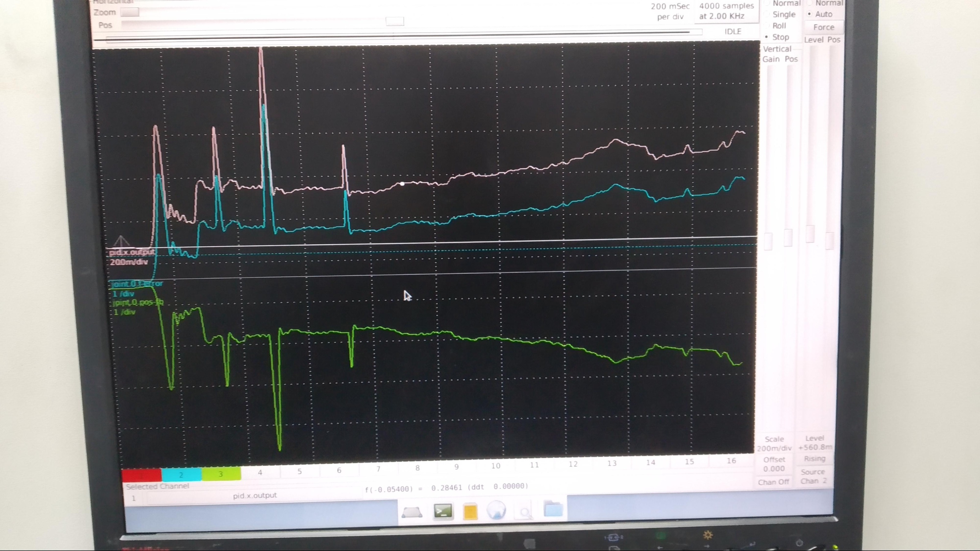Click the 4000 samples at 2.00 KHz button
Viewport: 980px width, 551px height.
726,11
